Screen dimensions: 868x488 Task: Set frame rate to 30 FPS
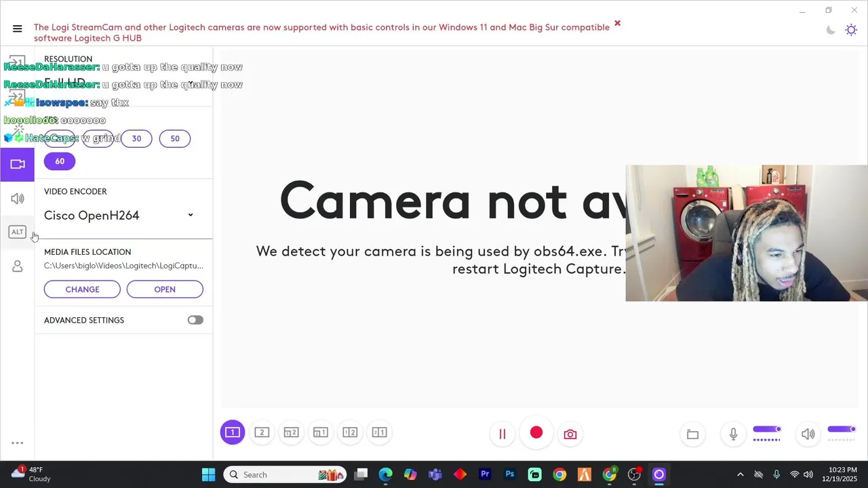point(136,138)
